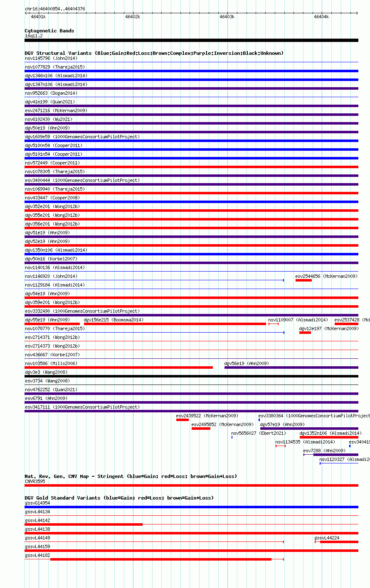The width and height of the screenshot is (370, 588).
Task: Select the DGV Structural Variants track title
Action: coord(154,53)
